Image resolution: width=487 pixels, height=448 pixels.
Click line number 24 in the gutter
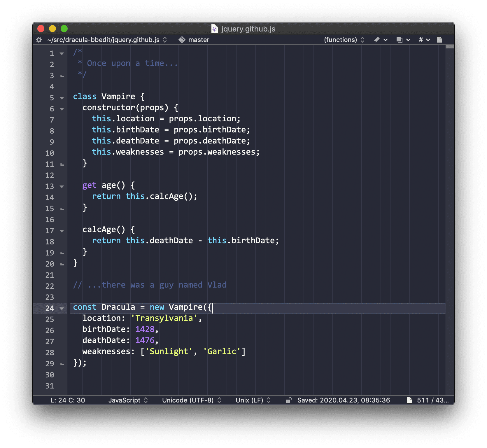coord(50,308)
